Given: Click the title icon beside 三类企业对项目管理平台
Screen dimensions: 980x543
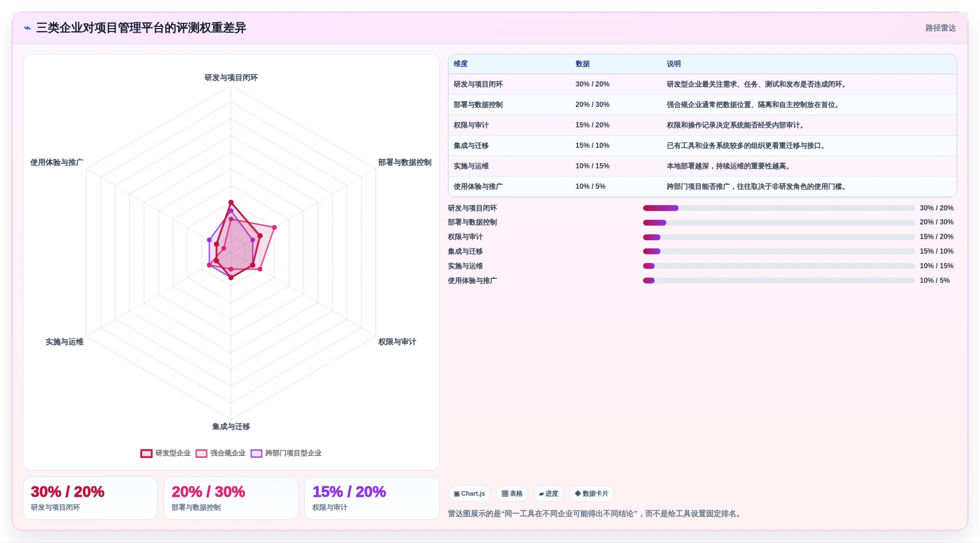Looking at the screenshot, I should click(x=27, y=28).
